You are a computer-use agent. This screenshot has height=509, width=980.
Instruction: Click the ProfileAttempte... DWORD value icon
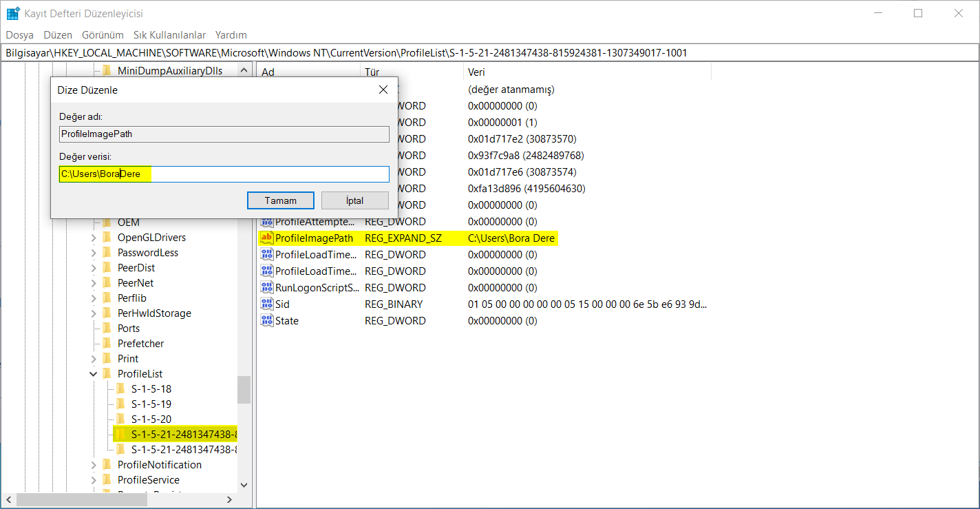266,222
